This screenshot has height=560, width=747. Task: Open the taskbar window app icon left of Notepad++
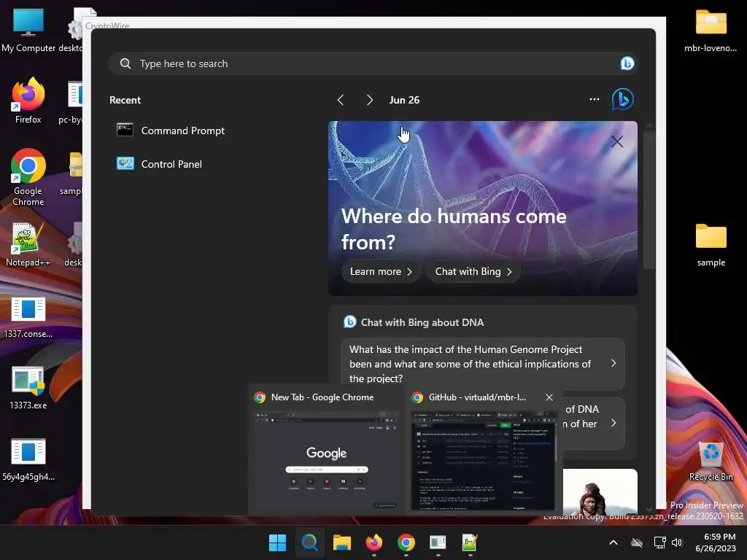coord(438,542)
